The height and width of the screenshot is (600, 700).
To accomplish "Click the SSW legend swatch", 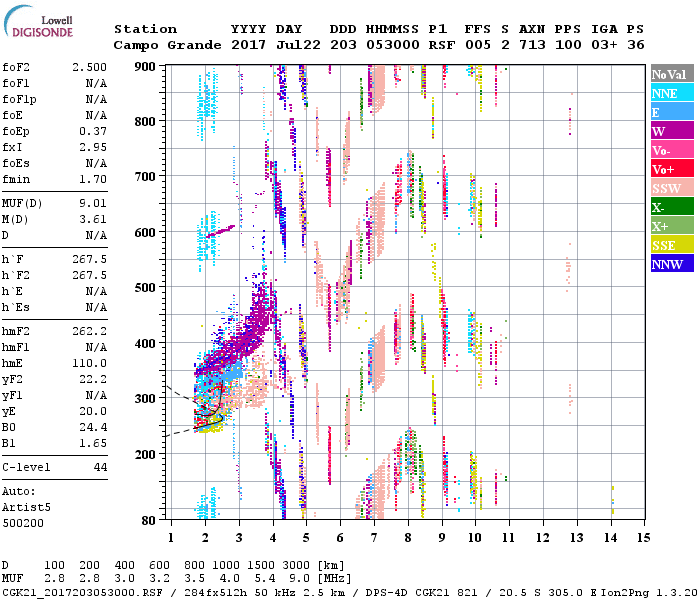I will [x=671, y=188].
